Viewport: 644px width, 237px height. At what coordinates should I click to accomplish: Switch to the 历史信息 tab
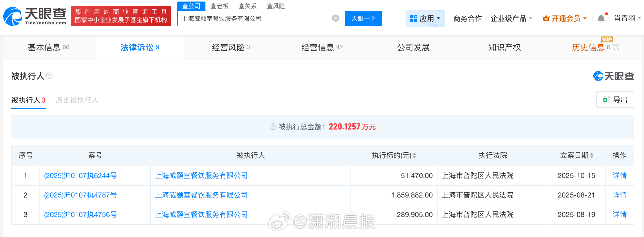pos(588,47)
